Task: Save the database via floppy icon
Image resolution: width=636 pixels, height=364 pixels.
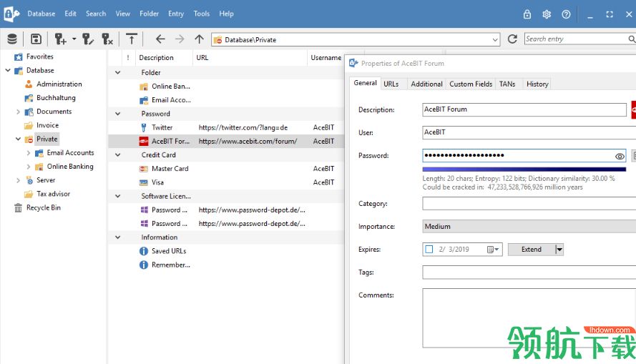Action: (36, 39)
